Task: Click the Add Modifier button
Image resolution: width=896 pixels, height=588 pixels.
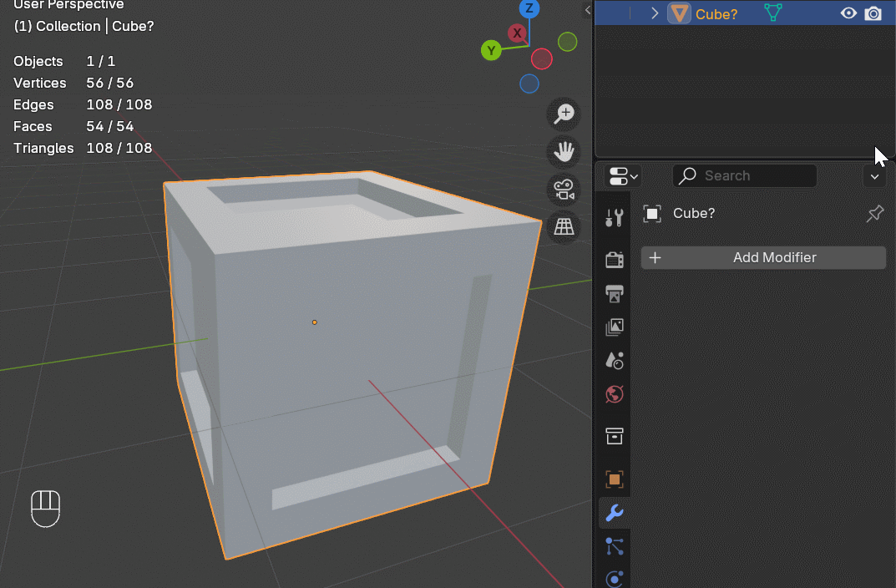Action: pyautogui.click(x=762, y=257)
